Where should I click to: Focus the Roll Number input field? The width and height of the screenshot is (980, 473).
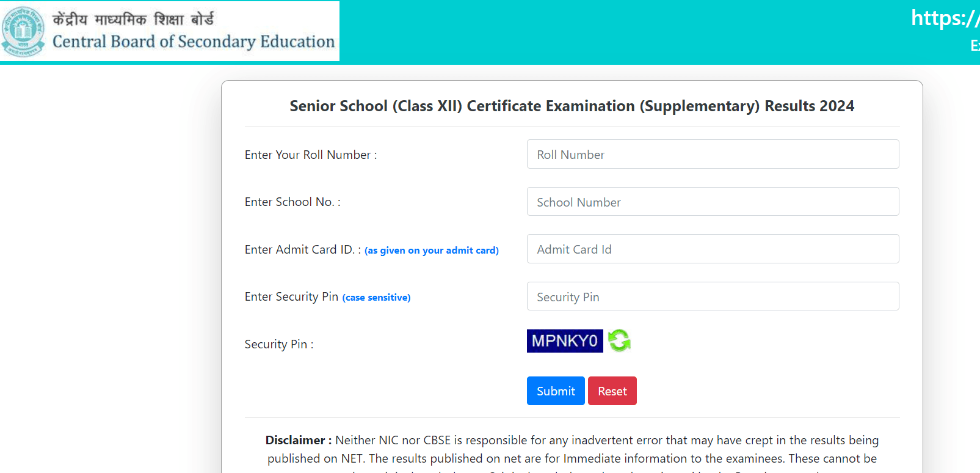point(713,154)
